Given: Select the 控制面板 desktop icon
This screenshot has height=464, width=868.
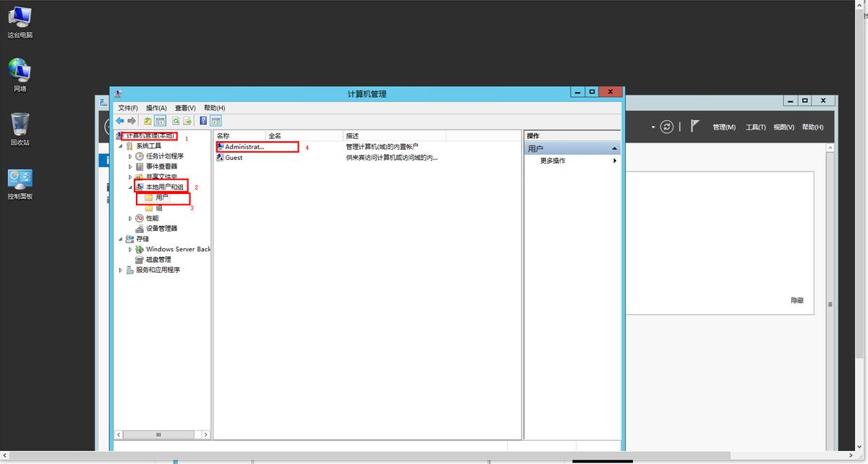Looking at the screenshot, I should pos(20,184).
